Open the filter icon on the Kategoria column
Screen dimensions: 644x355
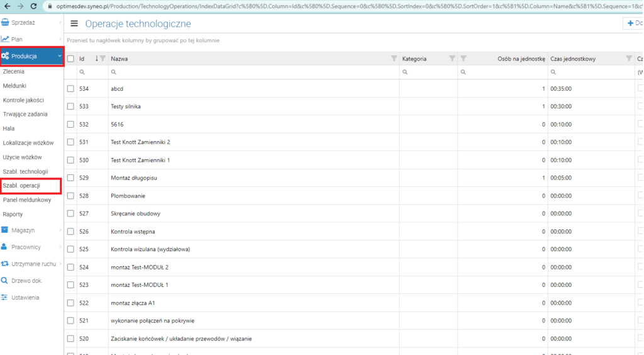(452, 59)
